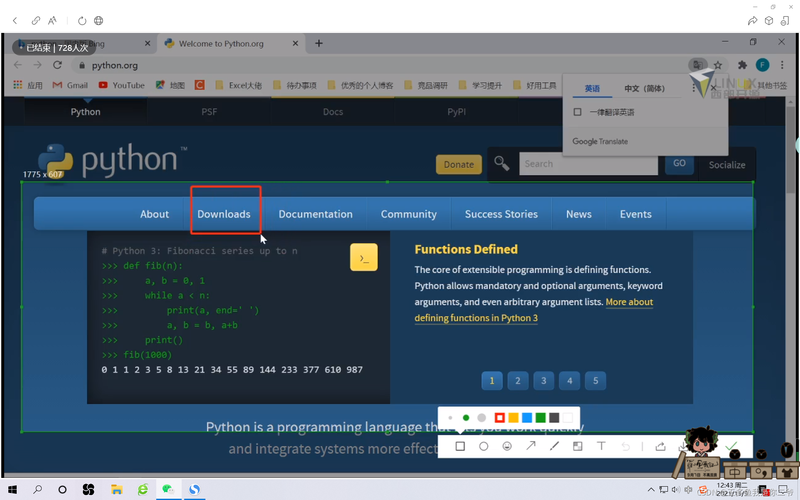Open the 优秀的个人博客 bookmark folder
The height and width of the screenshot is (500, 800).
point(361,85)
